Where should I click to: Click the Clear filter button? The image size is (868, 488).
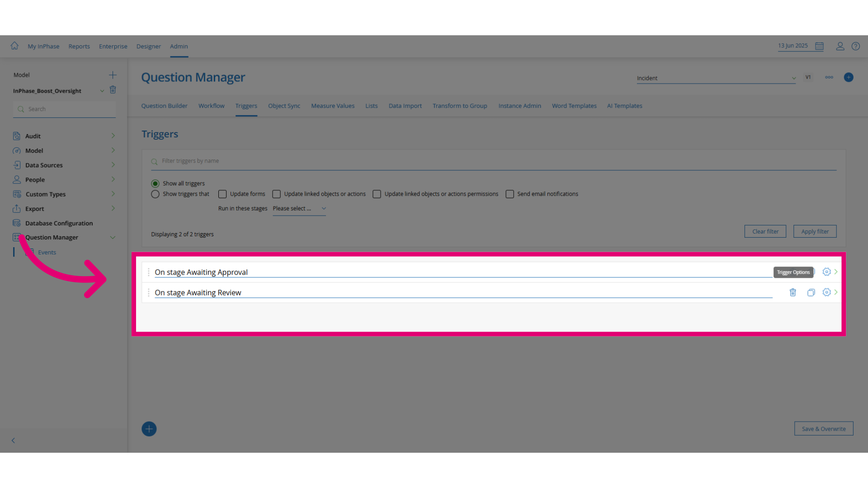765,231
